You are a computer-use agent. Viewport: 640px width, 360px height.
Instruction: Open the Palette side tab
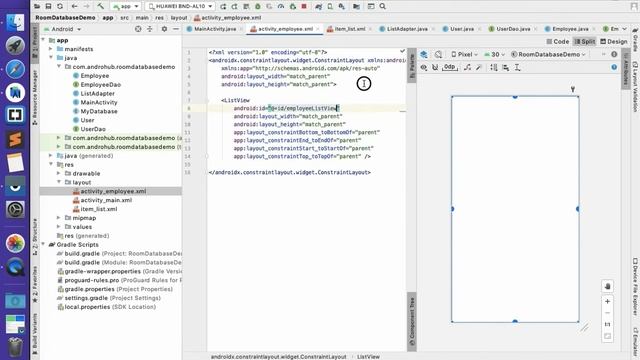412,66
